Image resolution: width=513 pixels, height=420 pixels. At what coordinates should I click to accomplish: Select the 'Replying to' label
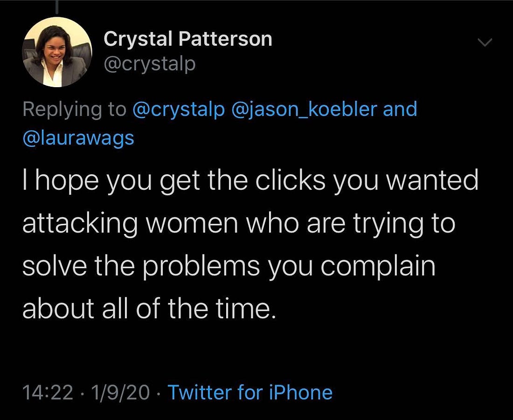click(74, 110)
